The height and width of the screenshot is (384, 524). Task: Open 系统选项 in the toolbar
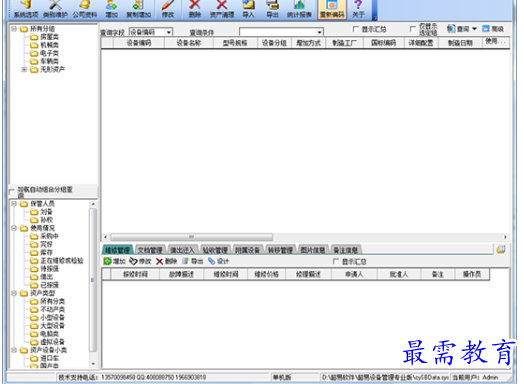point(26,9)
